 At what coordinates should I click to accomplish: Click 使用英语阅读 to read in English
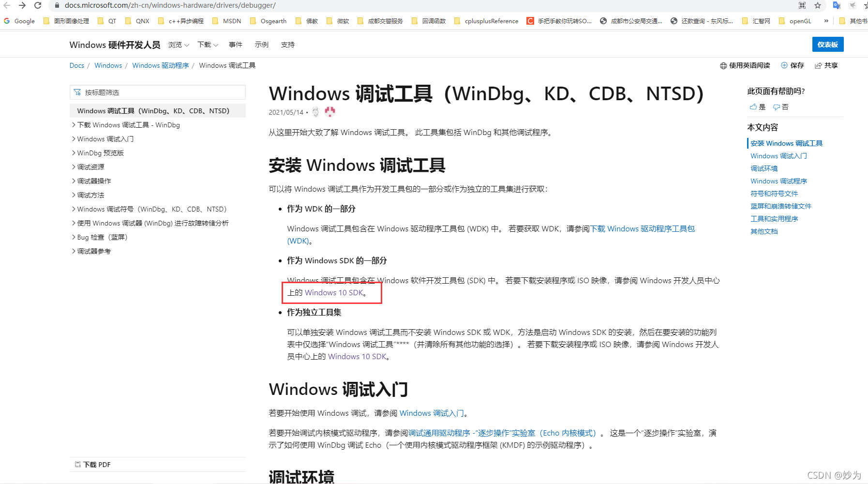tap(745, 65)
